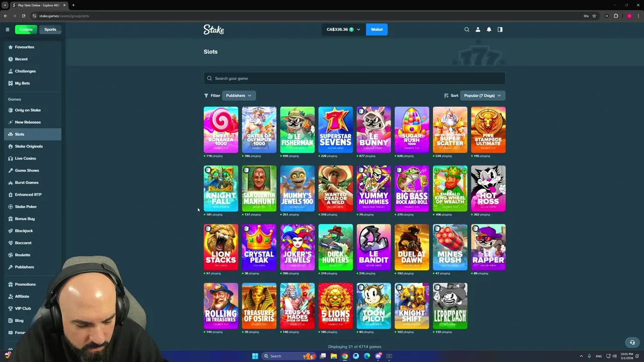Click the My Bets icon in sidebar
Viewport: 644px width, 362px height.
(x=11, y=83)
